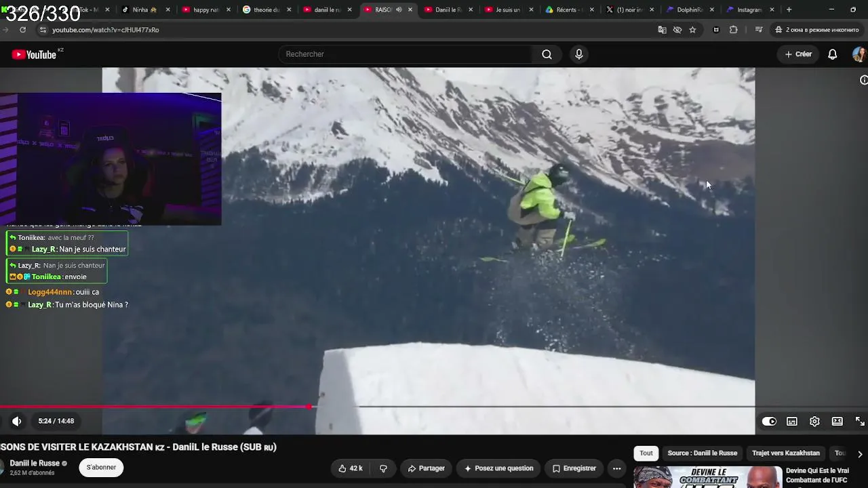
Task: Toggle the autoplay switch
Action: pos(769,421)
